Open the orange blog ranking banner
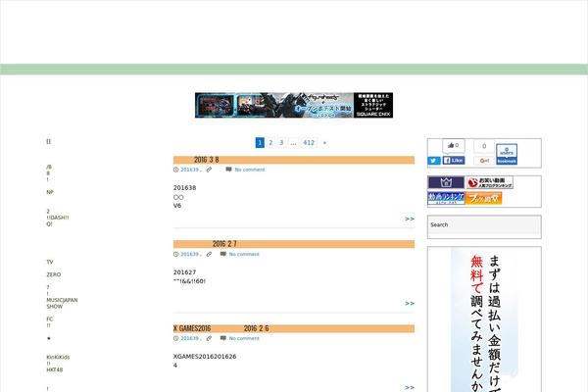Image resolution: width=588 pixels, height=392 pixels. (x=483, y=198)
